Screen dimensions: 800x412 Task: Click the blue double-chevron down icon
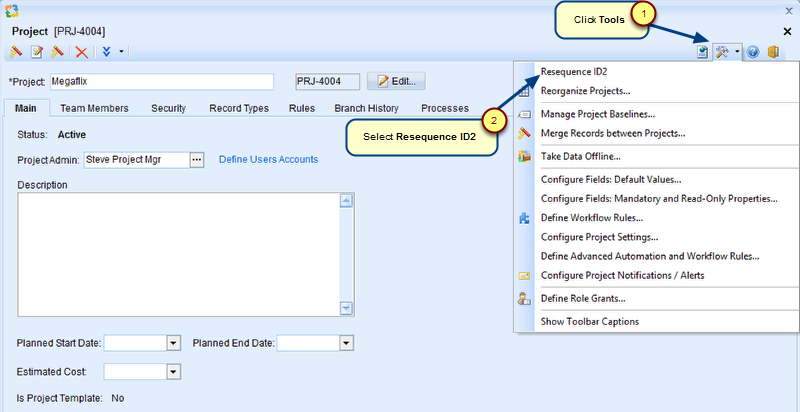(105, 52)
